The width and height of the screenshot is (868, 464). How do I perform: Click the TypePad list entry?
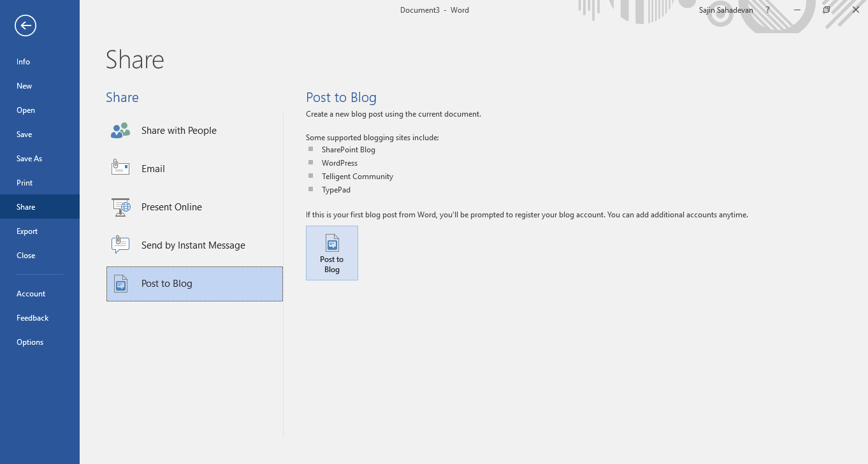click(336, 190)
